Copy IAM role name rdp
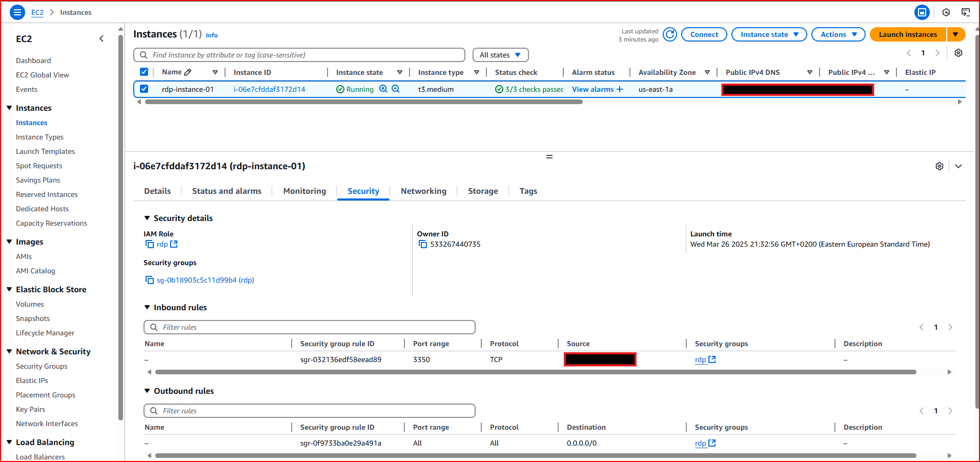This screenshot has width=980, height=462. [x=150, y=244]
